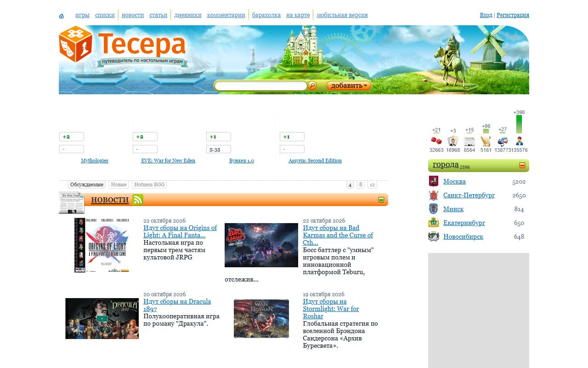Image resolution: width=588 pixels, height=368 pixels.
Task: Open the Бункер 1.0 game link
Action: click(x=242, y=161)
